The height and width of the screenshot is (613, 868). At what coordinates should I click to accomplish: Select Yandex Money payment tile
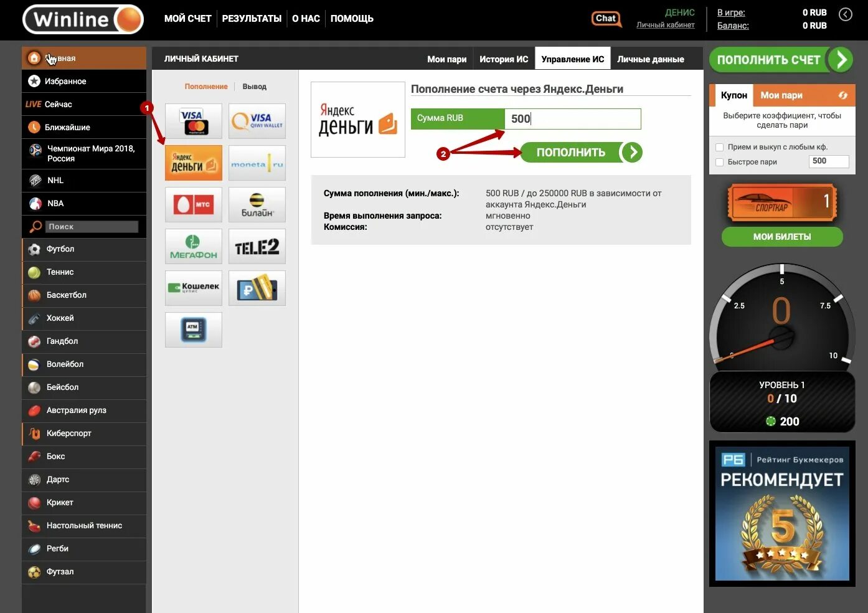194,163
